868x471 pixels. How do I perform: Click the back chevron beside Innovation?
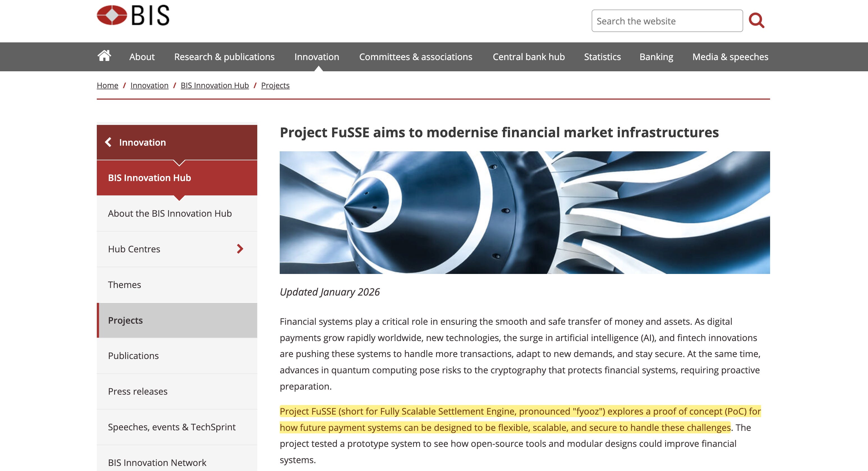click(x=108, y=142)
